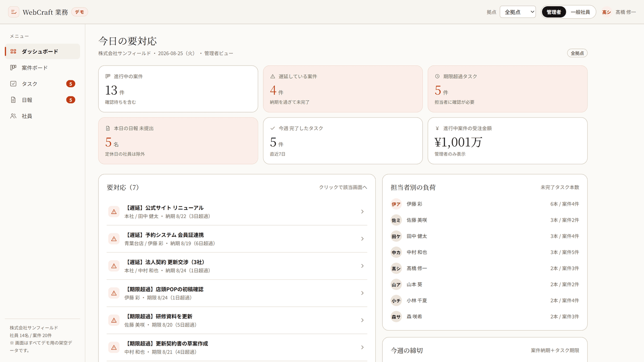The width and height of the screenshot is (644, 362).
Task: Click warning icon on 更新契約書の草案作成 row
Action: coord(114,347)
